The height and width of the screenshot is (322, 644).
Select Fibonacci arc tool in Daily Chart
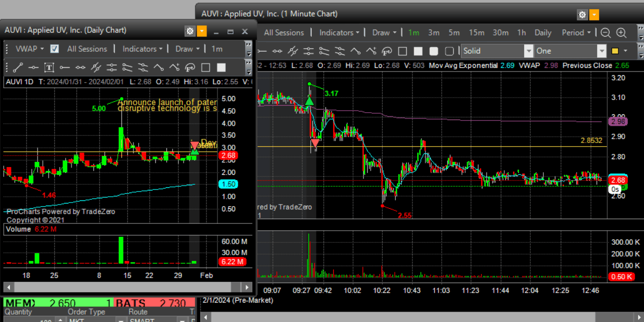190,67
